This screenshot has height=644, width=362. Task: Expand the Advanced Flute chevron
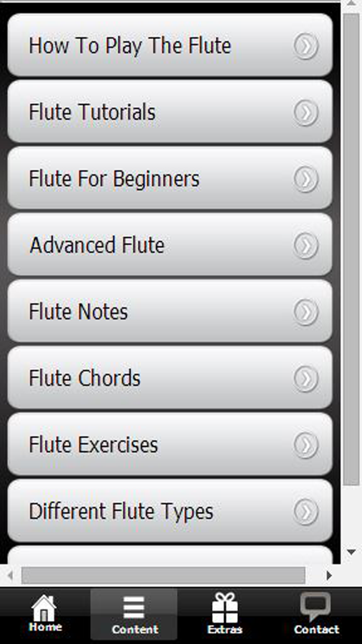(x=306, y=245)
